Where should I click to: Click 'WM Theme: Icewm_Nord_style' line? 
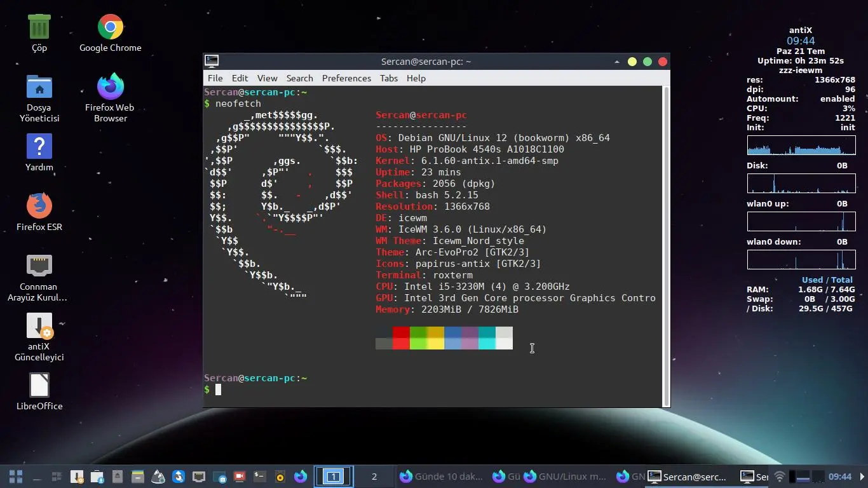click(x=450, y=241)
